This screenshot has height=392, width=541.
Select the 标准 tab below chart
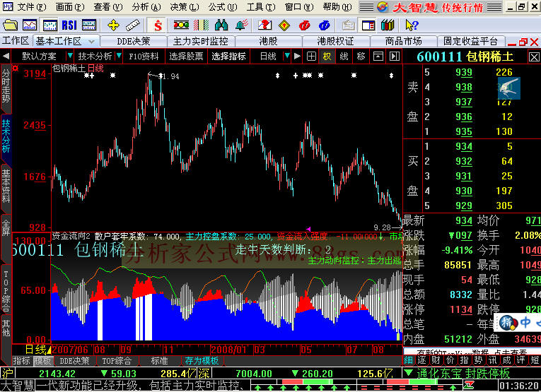(159, 361)
